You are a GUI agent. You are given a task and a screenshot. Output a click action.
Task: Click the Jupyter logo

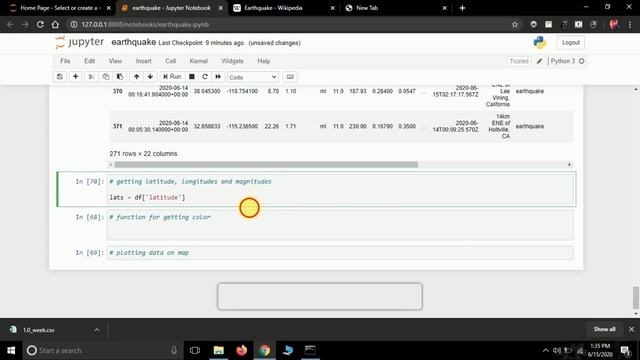[x=80, y=42]
